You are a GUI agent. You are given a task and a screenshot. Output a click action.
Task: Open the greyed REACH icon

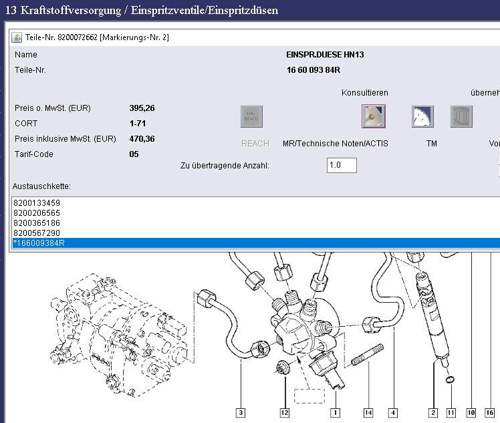[252, 117]
